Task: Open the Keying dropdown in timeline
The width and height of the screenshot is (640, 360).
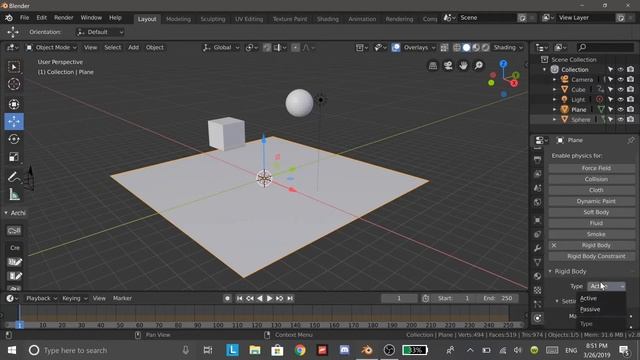Action: (x=74, y=298)
